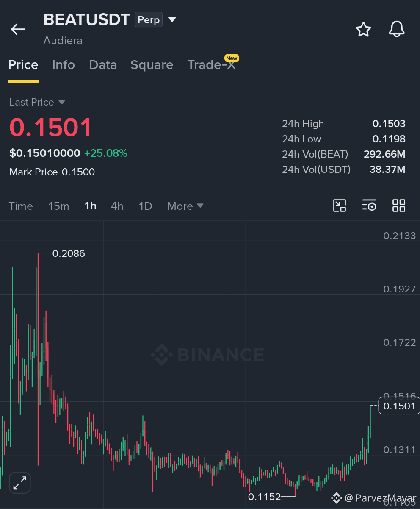Open the Last Price dropdown

click(x=37, y=102)
